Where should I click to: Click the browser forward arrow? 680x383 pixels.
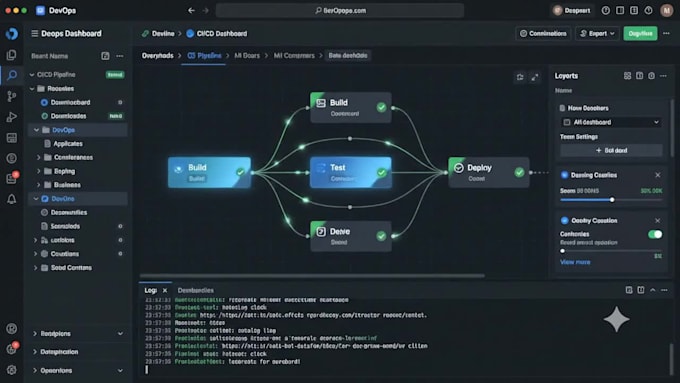(206, 10)
